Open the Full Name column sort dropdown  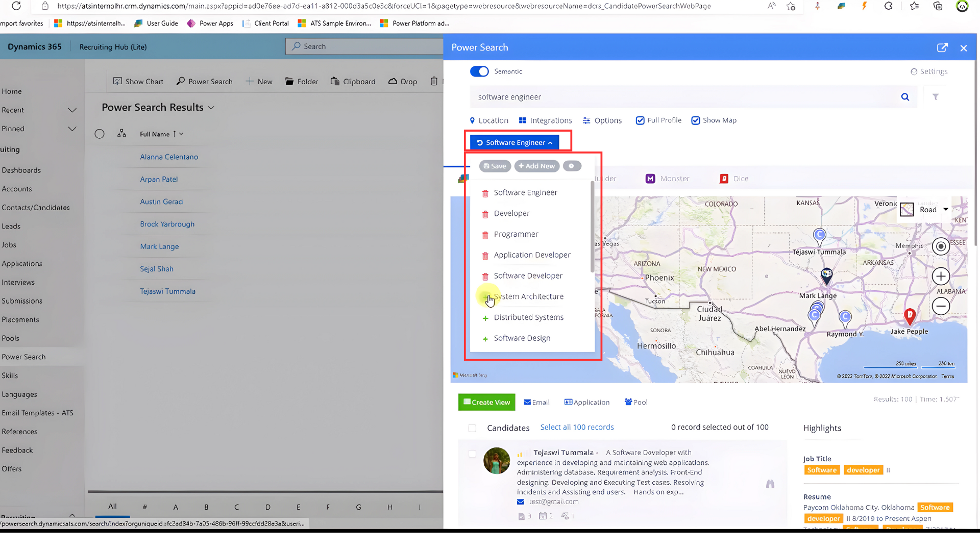[x=181, y=134]
